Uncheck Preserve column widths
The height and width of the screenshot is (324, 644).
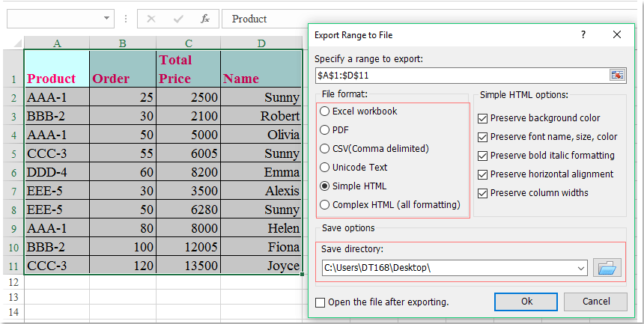pyautogui.click(x=483, y=193)
